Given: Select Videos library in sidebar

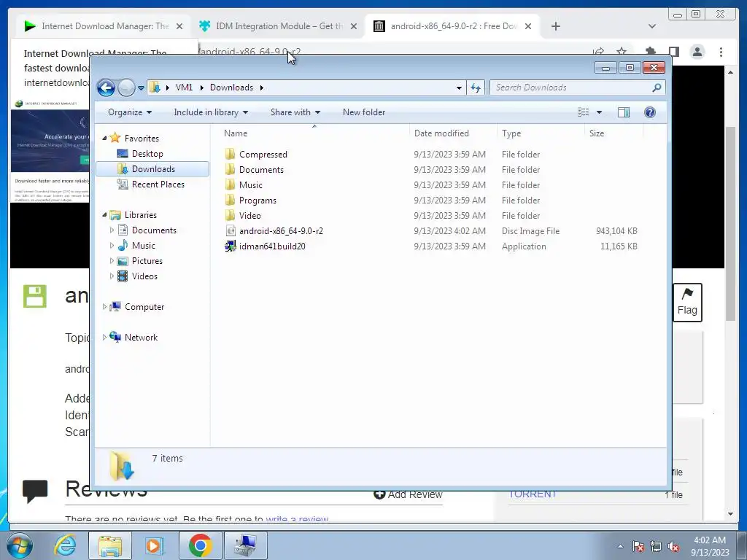Looking at the screenshot, I should pos(144,276).
